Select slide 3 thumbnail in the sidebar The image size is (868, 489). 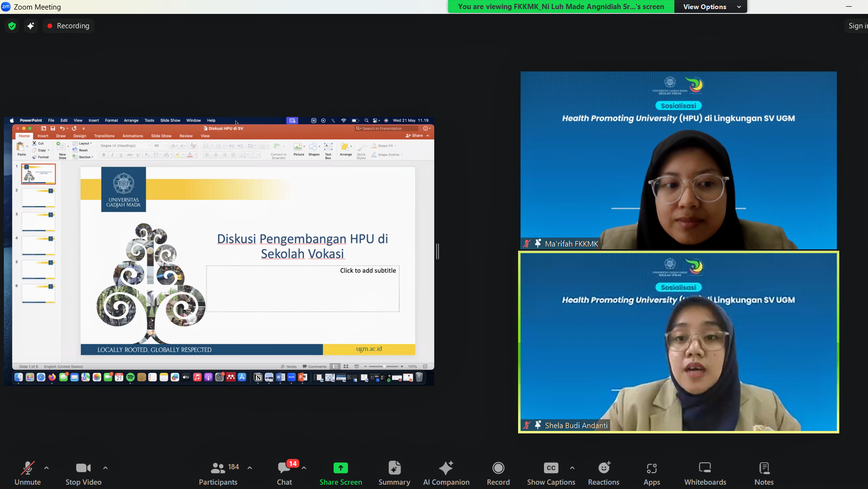(38, 221)
